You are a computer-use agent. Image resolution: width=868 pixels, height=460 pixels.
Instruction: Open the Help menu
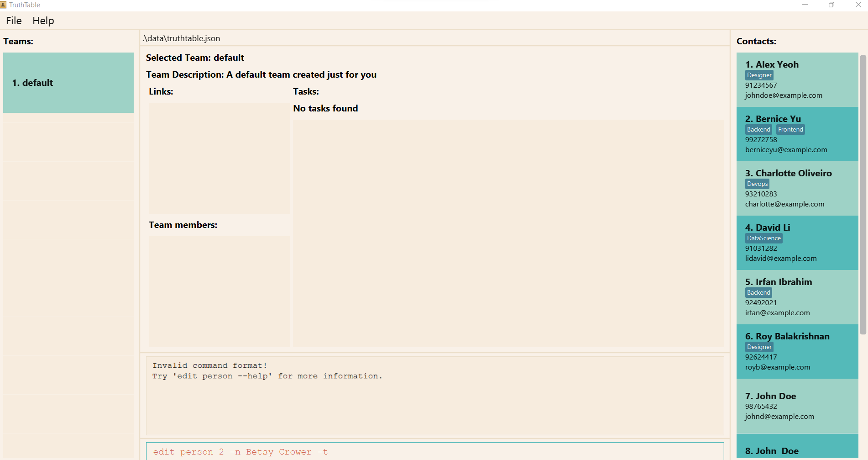(43, 21)
